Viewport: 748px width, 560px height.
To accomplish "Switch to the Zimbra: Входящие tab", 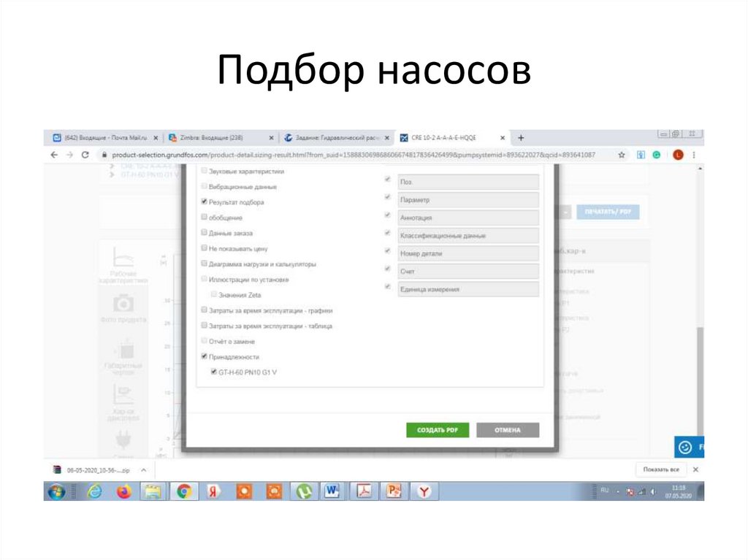I will (212, 137).
